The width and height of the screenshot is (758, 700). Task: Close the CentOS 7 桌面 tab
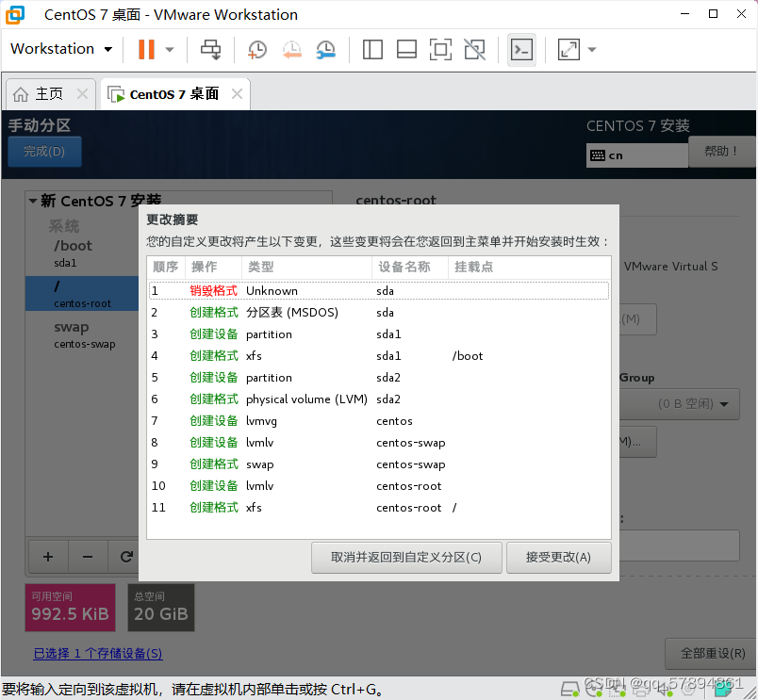tap(237, 93)
